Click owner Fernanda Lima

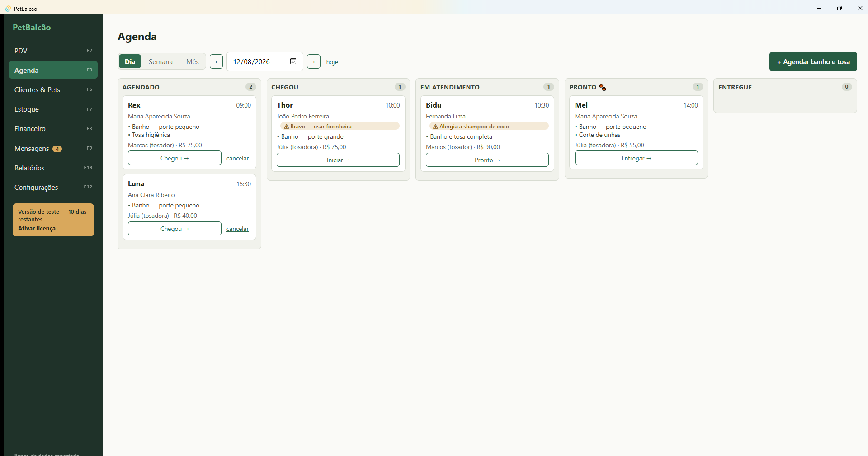[446, 116]
